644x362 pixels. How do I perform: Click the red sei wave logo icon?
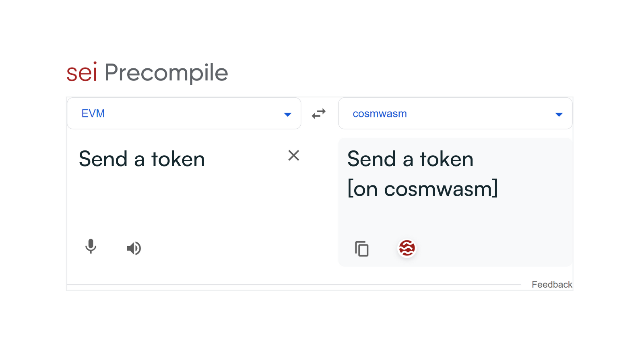coord(407,248)
